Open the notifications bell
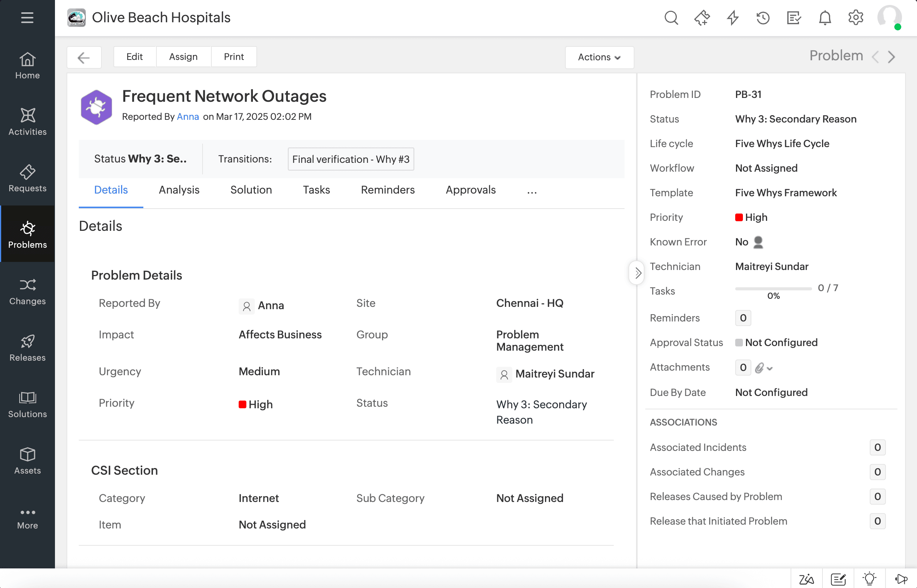Screen dimensions: 917x588 pos(824,18)
